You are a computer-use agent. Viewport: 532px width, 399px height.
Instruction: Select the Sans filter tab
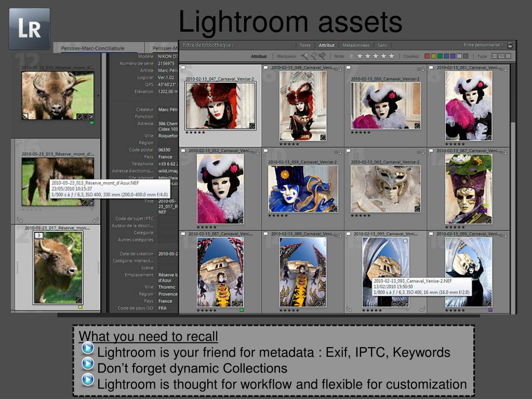point(382,45)
